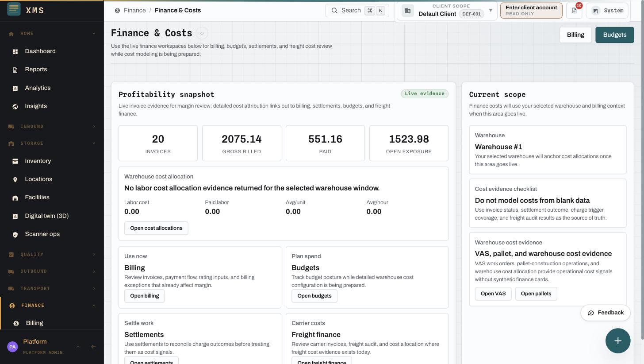Click Enter client account button
This screenshot has width=644, height=364.
531,11
